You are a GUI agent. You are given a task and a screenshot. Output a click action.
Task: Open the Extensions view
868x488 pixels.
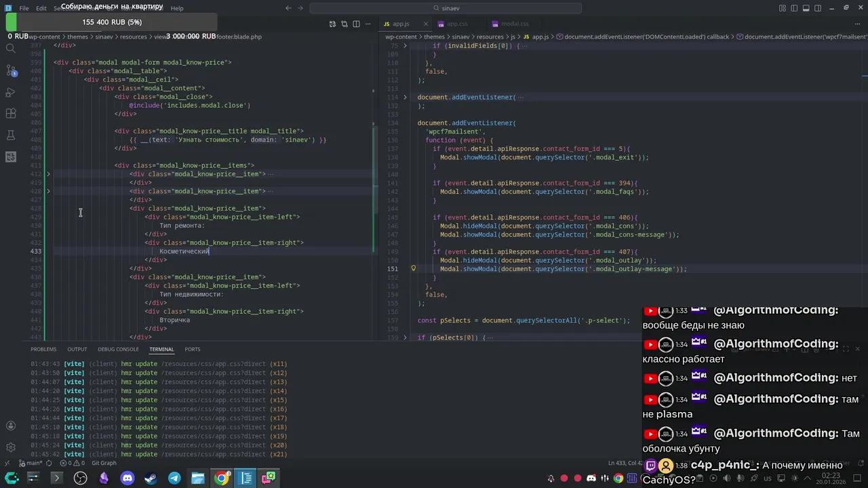tap(10, 113)
